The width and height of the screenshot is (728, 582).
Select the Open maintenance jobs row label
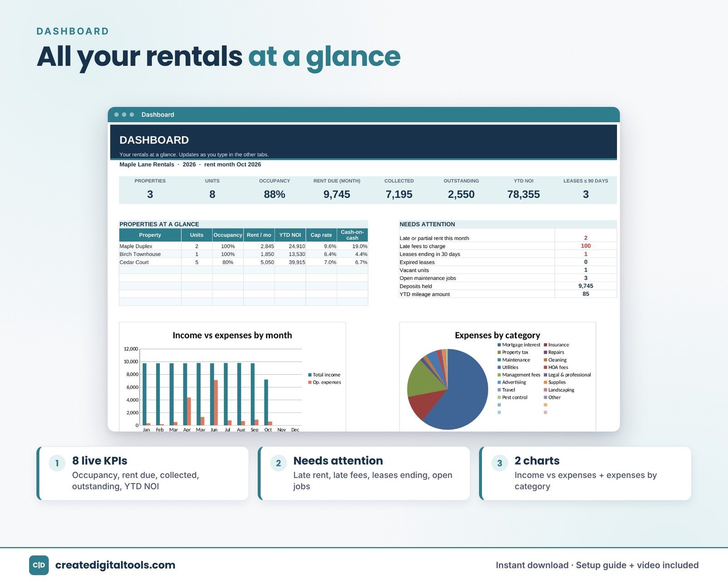coord(428,278)
